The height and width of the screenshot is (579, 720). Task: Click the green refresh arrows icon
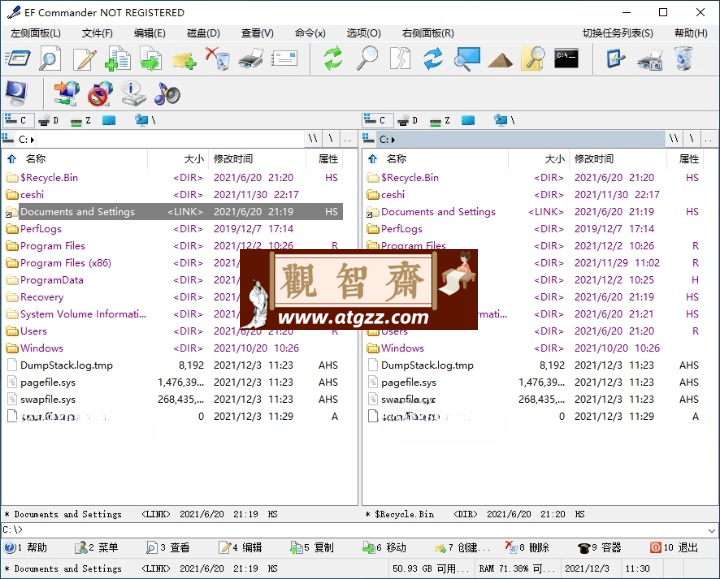tap(333, 59)
